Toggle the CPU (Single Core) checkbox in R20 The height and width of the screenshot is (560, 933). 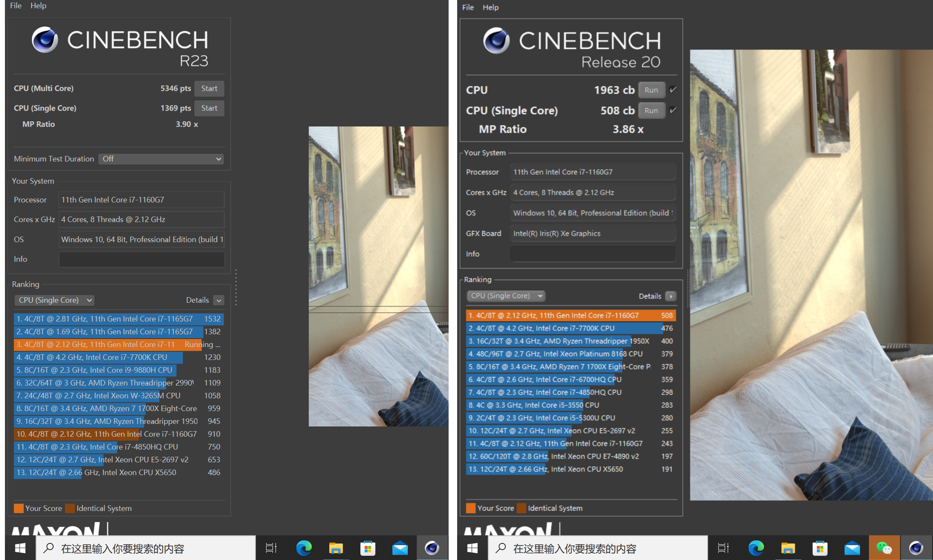(x=673, y=110)
